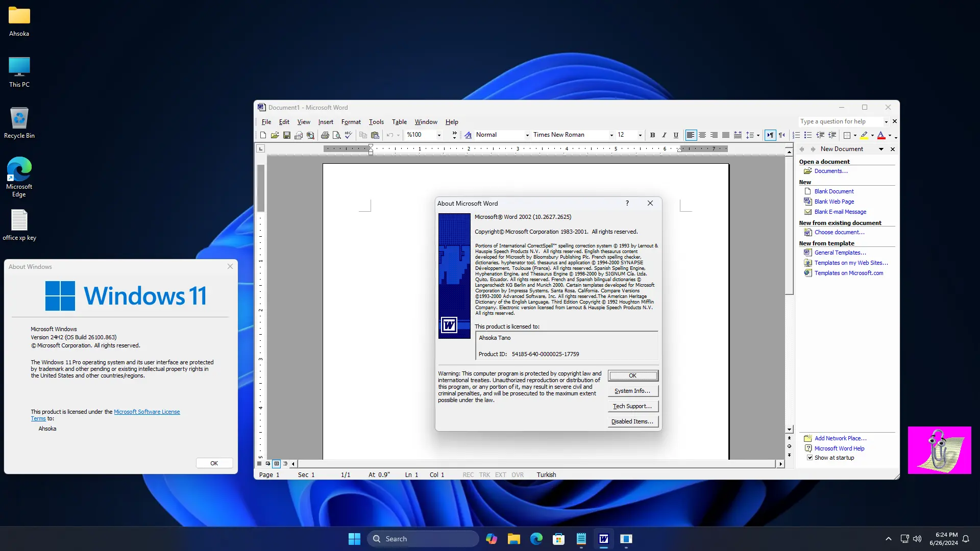Center align text in toolbar

(x=702, y=135)
